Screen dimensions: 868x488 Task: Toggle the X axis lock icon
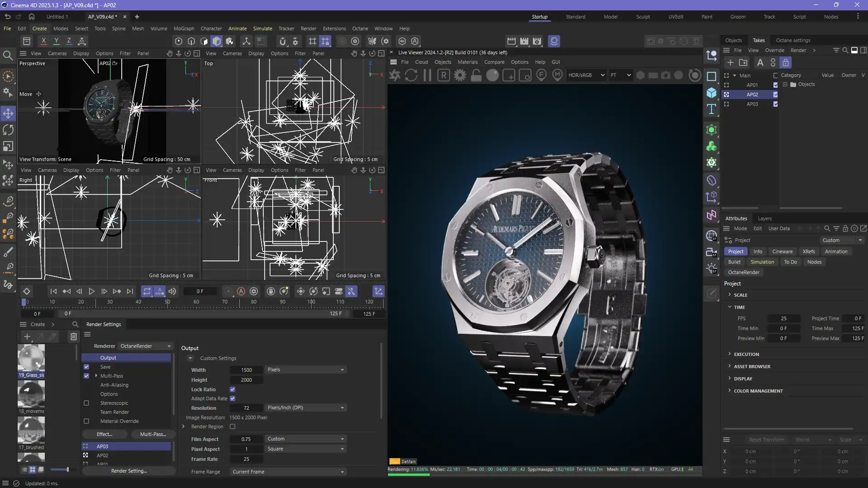43,41
